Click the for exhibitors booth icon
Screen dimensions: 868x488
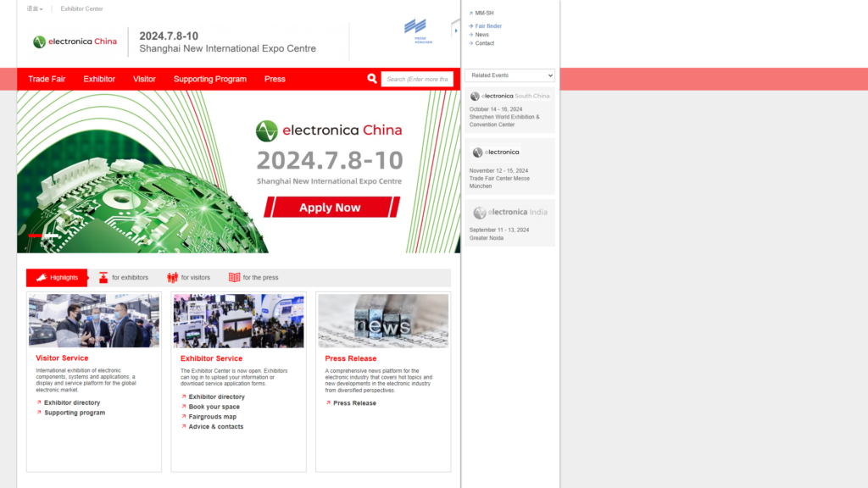[x=103, y=278]
